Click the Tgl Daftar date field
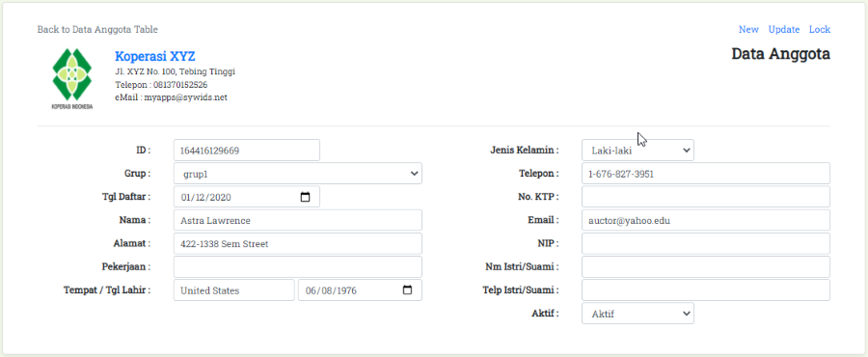The width and height of the screenshot is (868, 357). pyautogui.click(x=247, y=197)
